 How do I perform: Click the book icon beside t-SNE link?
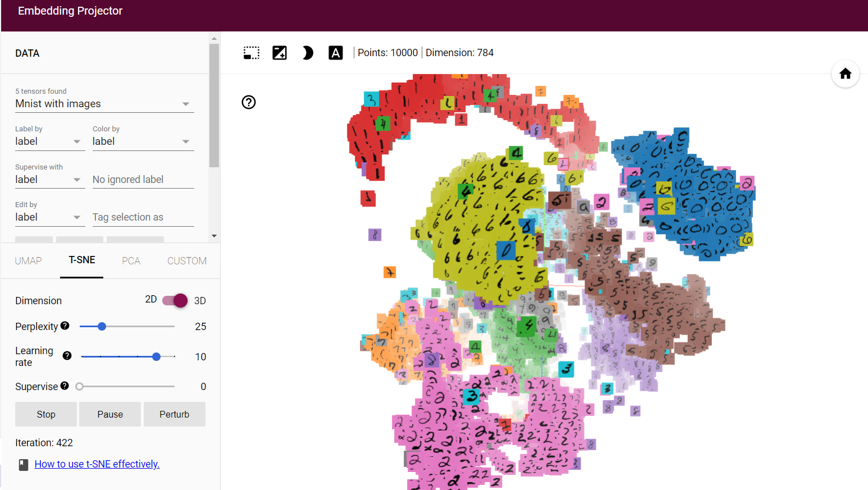(24, 465)
